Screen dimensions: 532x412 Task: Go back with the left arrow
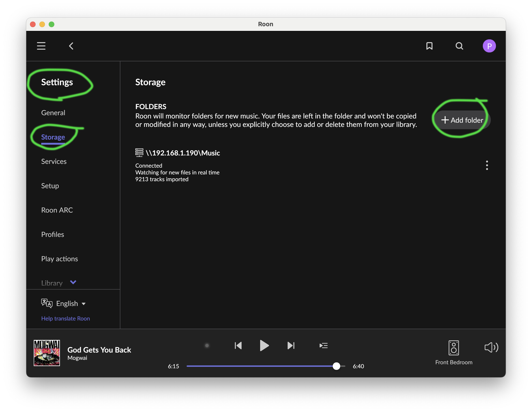pos(71,46)
